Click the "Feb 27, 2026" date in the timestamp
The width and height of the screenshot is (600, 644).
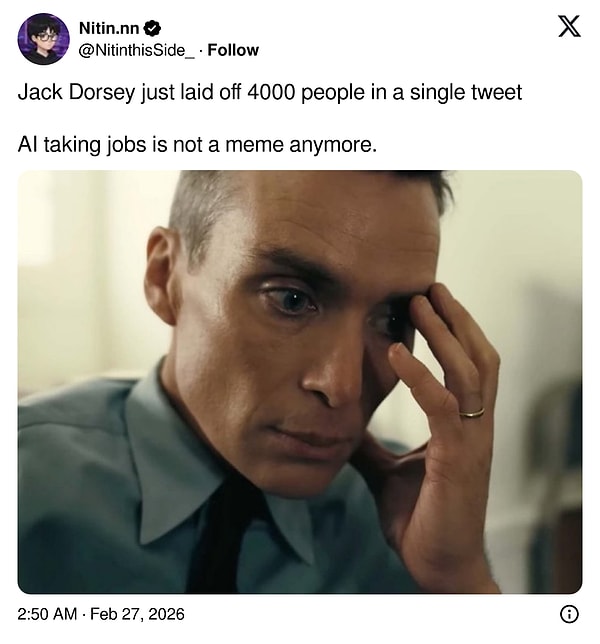click(x=137, y=614)
